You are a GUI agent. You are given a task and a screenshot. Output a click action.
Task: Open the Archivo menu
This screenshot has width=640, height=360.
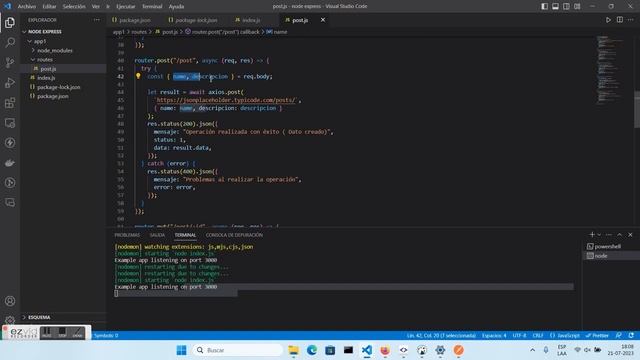(27, 7)
